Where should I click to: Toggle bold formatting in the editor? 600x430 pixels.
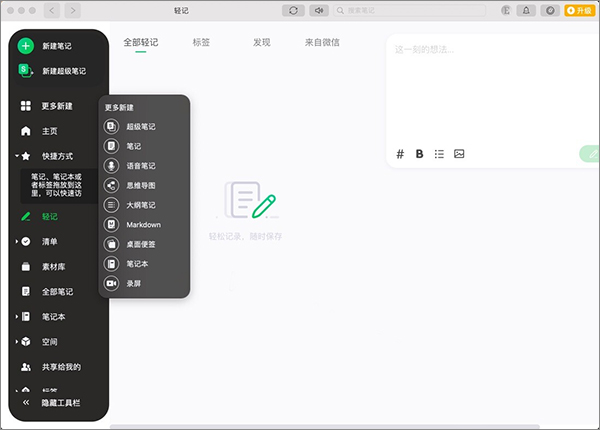[419, 154]
